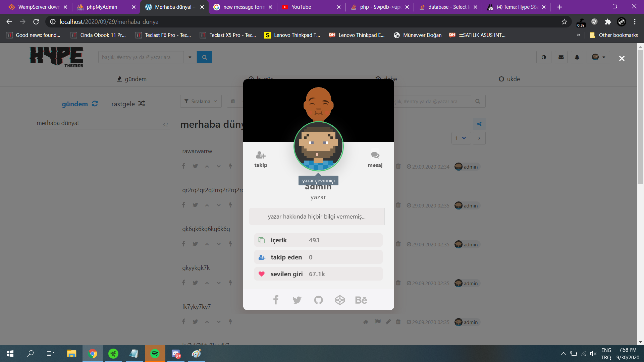Screen dimensions: 644x362
Task: Open the Sıralama sort dropdown
Action: pyautogui.click(x=201, y=101)
